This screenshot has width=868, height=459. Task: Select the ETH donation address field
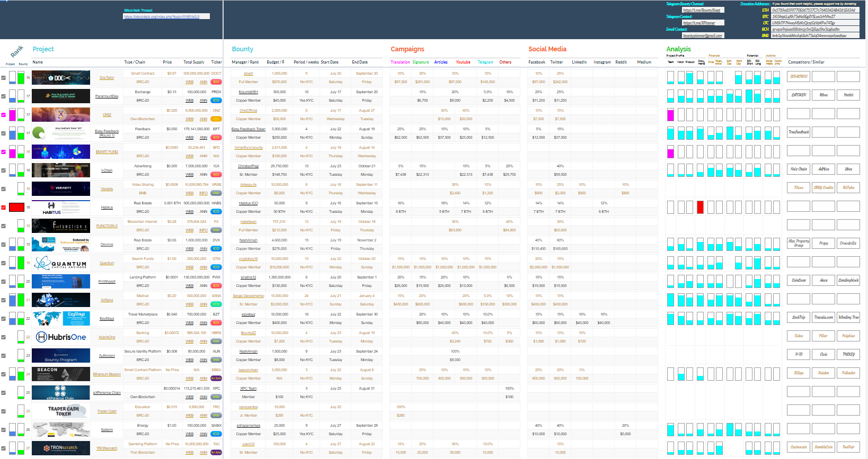815,10
